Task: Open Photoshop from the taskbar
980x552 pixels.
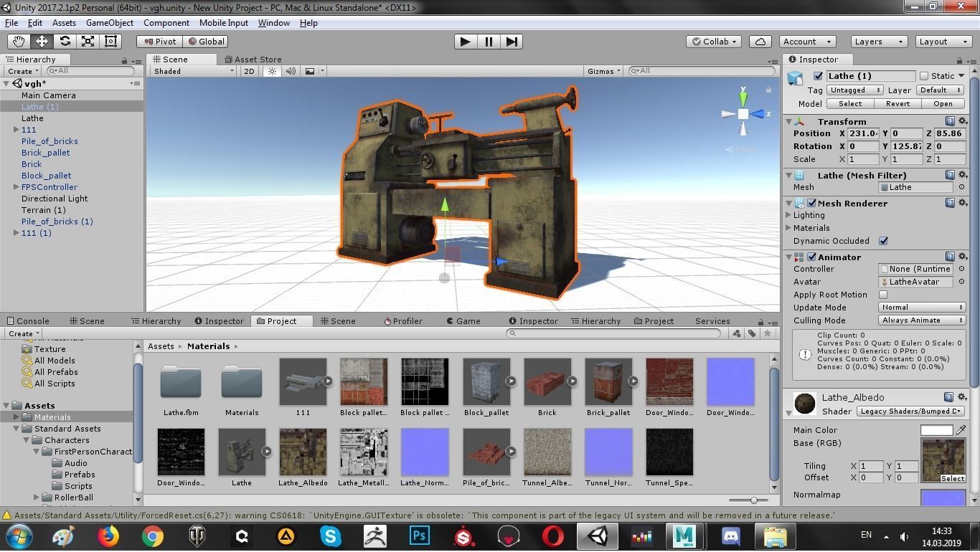Action: point(420,536)
